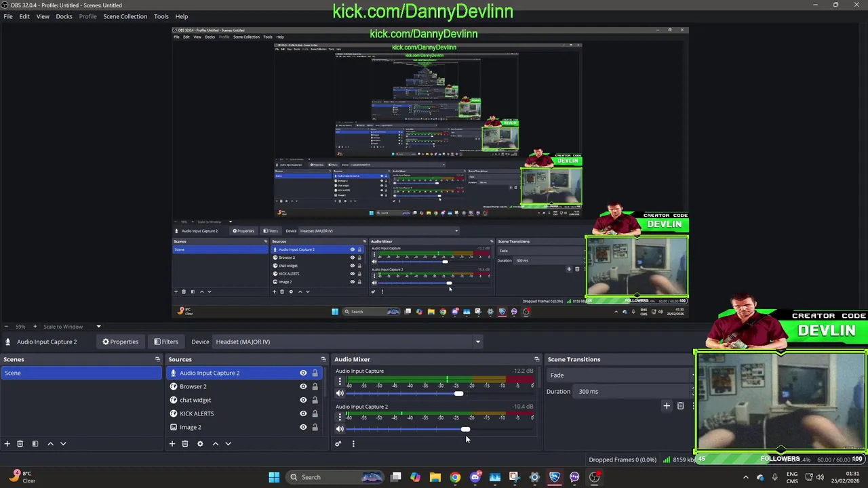Open the Audio Input Capture 2 track options dots
868x488 pixels.
pos(340,418)
